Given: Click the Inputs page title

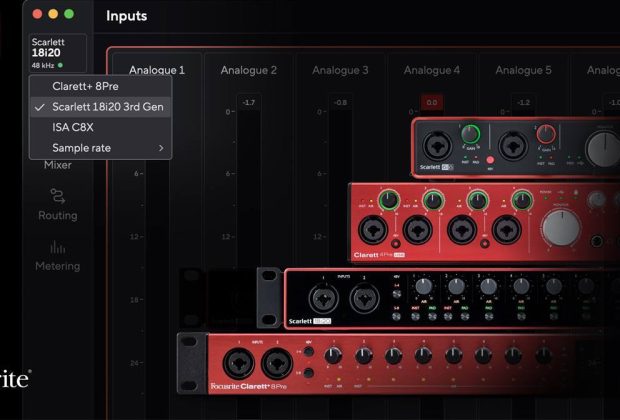Looking at the screenshot, I should 127,16.
